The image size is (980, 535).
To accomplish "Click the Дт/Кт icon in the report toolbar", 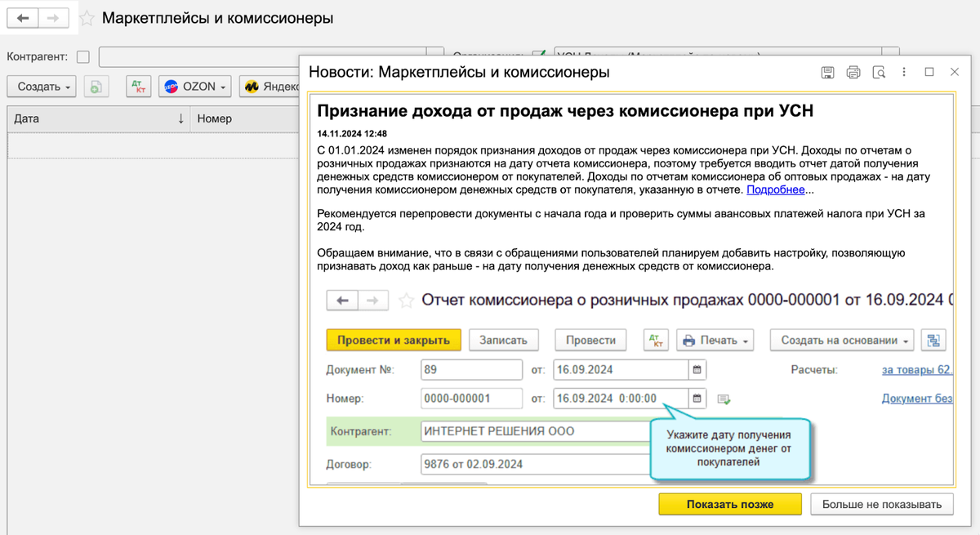I will [x=656, y=340].
